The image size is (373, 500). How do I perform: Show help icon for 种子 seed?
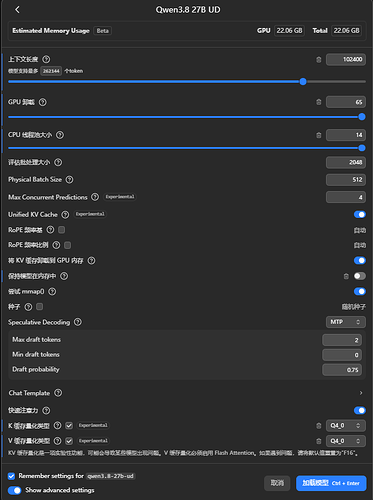(28, 307)
